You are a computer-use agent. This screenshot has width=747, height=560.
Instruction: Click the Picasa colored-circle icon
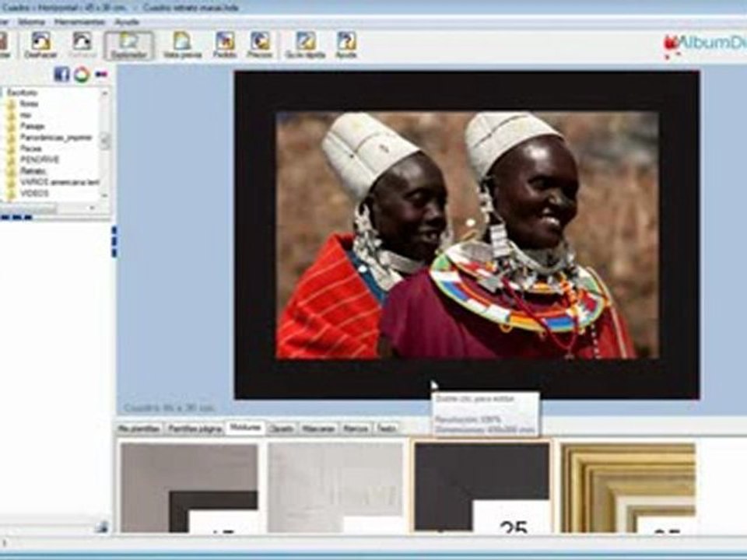coord(82,75)
